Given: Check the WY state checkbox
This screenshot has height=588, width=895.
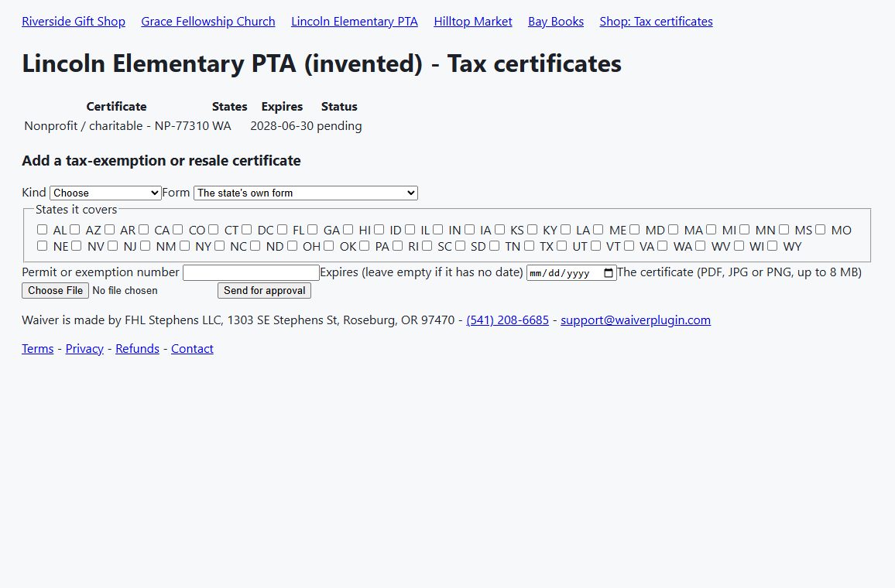Looking at the screenshot, I should pos(772,246).
